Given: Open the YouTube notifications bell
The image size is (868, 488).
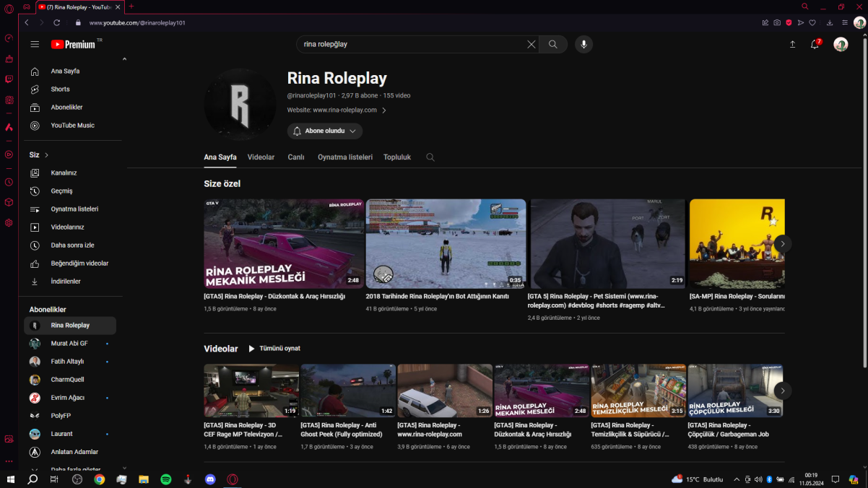Looking at the screenshot, I should tap(815, 44).
